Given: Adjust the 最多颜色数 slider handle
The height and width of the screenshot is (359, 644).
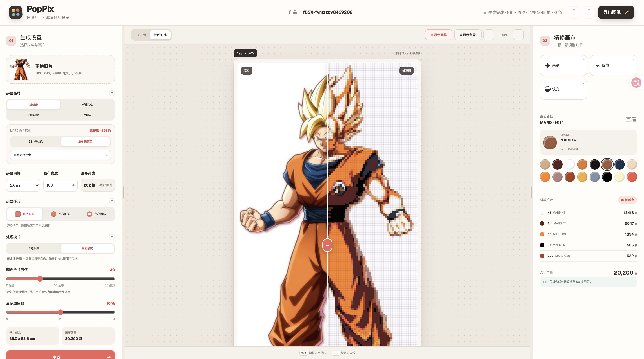Looking at the screenshot, I should 61,312.
